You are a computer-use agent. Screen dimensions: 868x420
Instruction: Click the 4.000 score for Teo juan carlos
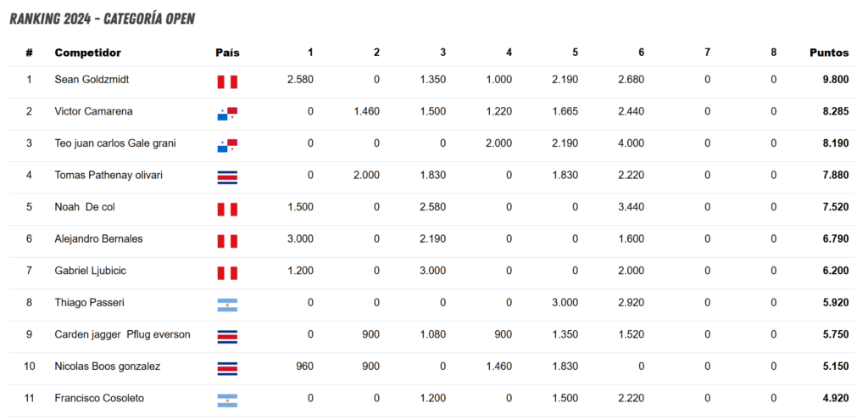click(631, 143)
